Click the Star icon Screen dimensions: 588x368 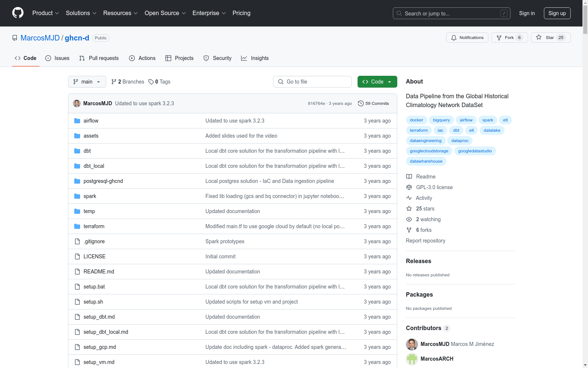pos(539,37)
